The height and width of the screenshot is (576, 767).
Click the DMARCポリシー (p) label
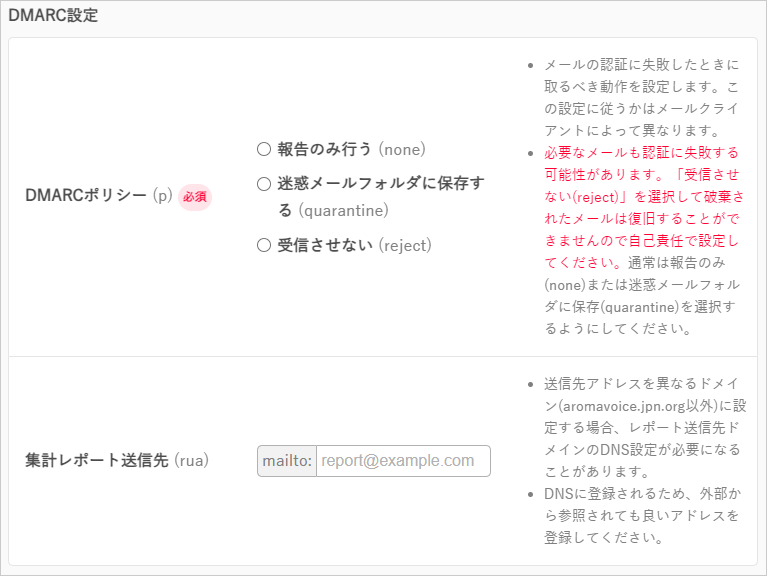[99, 196]
